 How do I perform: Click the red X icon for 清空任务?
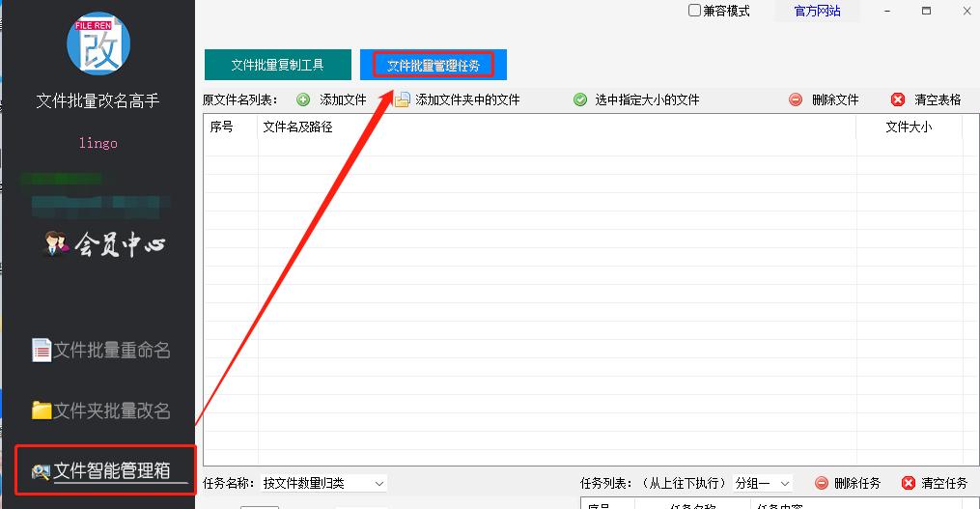click(x=909, y=483)
